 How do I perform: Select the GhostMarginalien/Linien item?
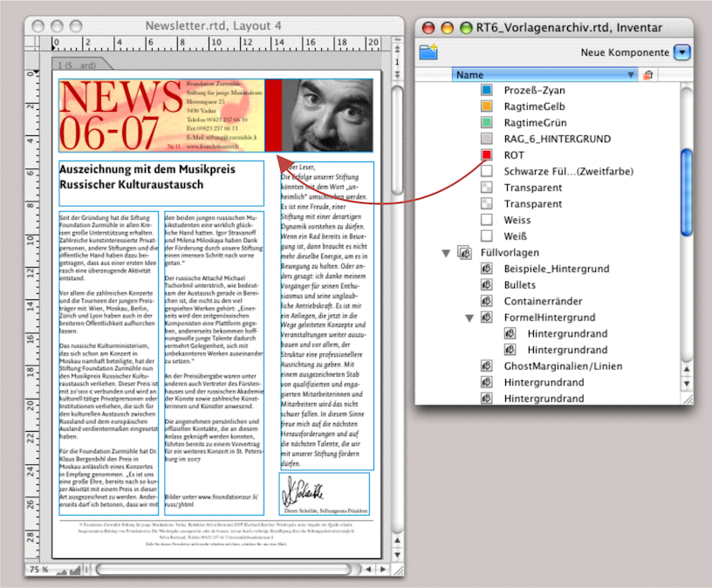[x=565, y=366]
